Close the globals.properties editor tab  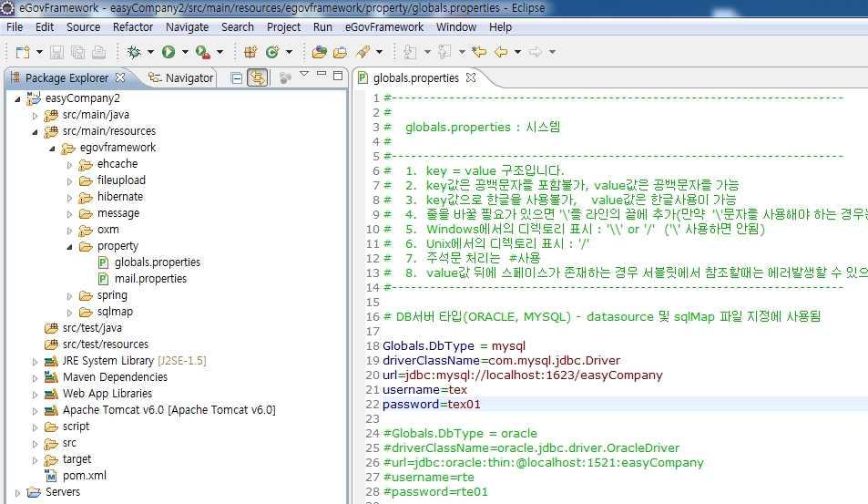tap(471, 77)
